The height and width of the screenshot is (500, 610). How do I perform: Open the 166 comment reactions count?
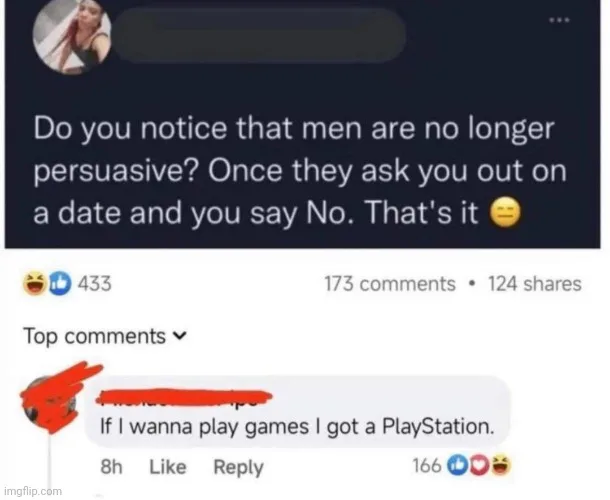click(427, 465)
